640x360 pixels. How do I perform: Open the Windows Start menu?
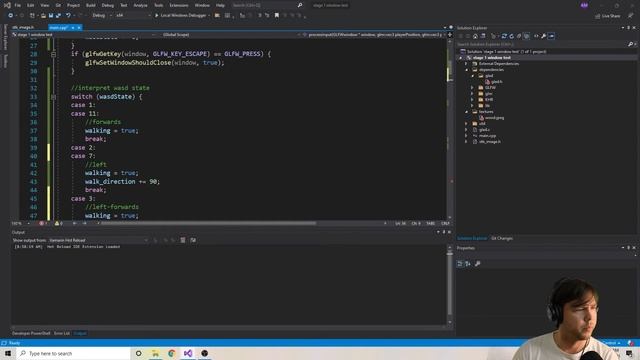[x=8, y=353]
